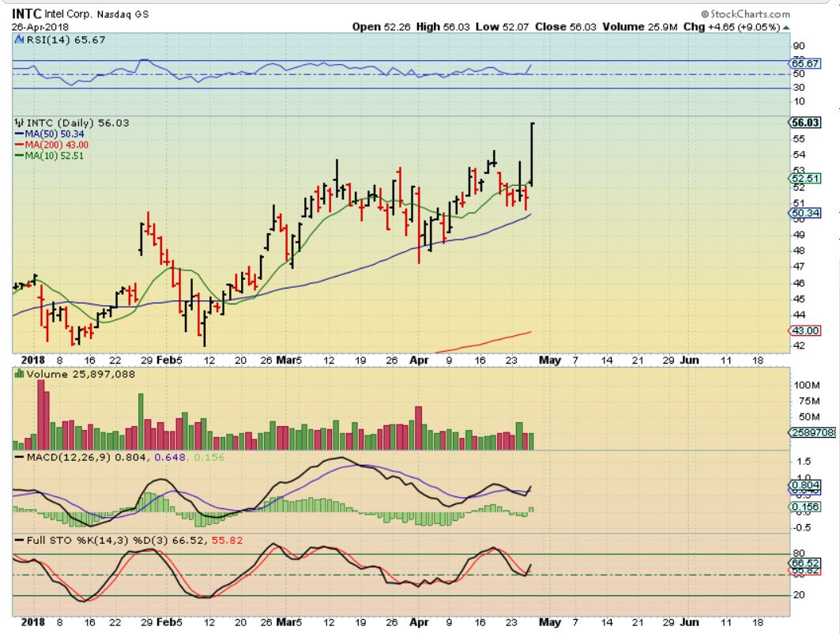This screenshot has width=840, height=634.
Task: Click the 'Apr' label on price chart axis
Action: point(419,360)
